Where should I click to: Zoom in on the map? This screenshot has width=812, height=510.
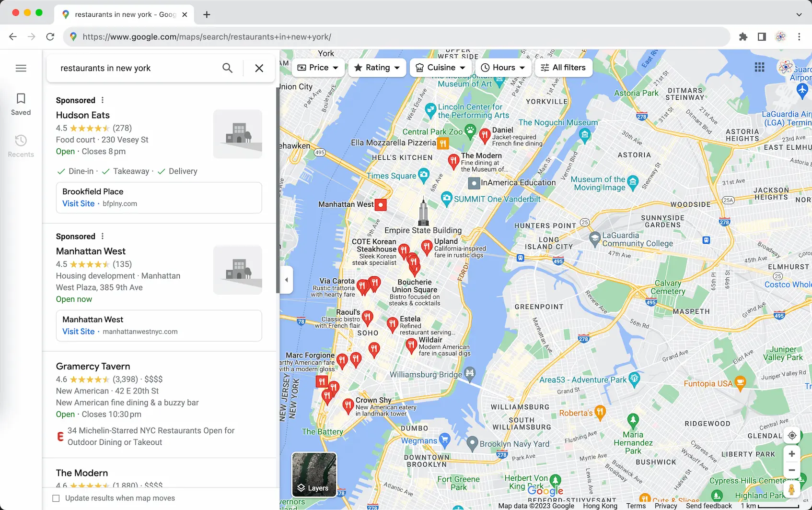792,454
